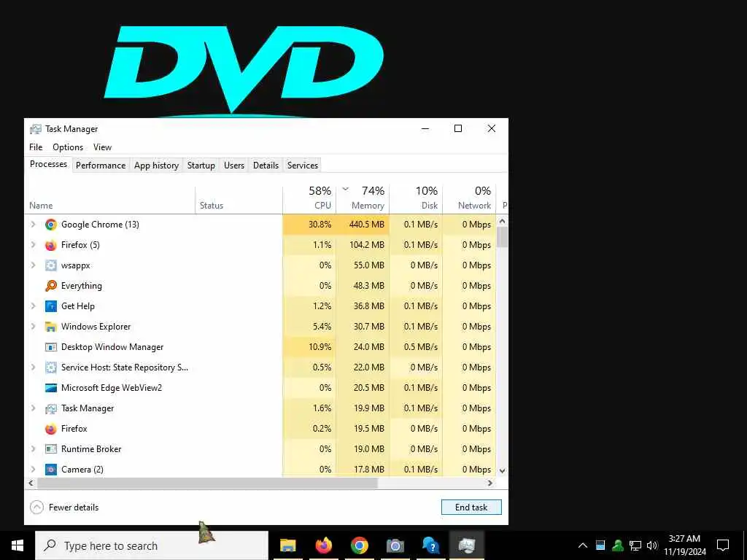
Task: Click the Everything magnifier icon
Action: [50, 286]
